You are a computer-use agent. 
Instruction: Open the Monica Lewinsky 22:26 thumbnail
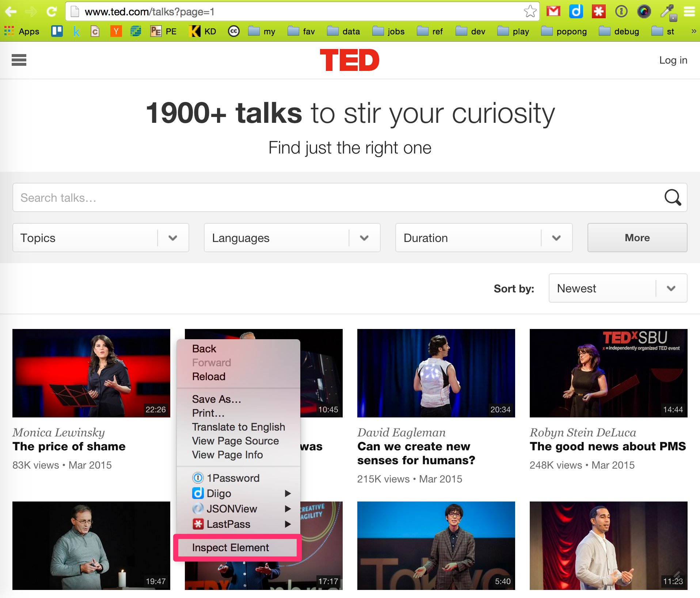(91, 373)
